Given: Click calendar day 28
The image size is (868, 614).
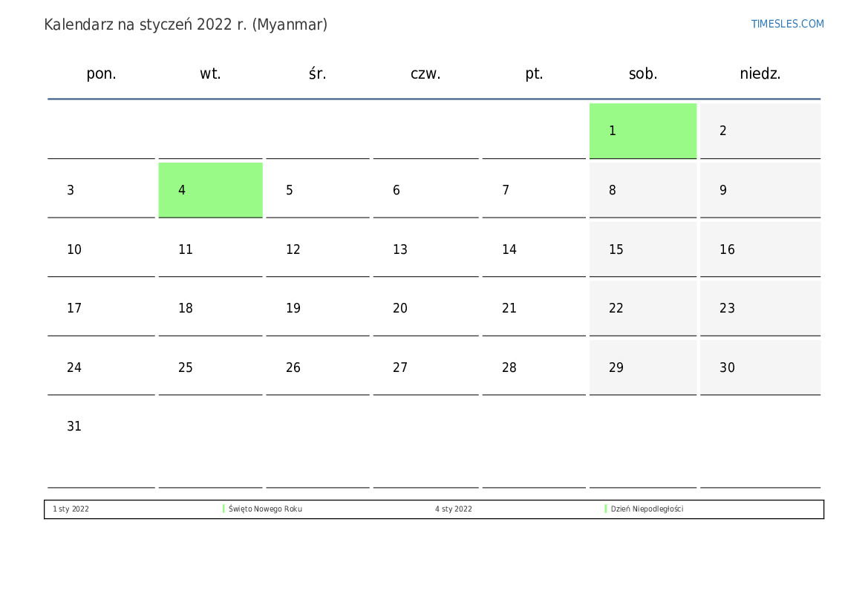Looking at the screenshot, I should pos(534,368).
